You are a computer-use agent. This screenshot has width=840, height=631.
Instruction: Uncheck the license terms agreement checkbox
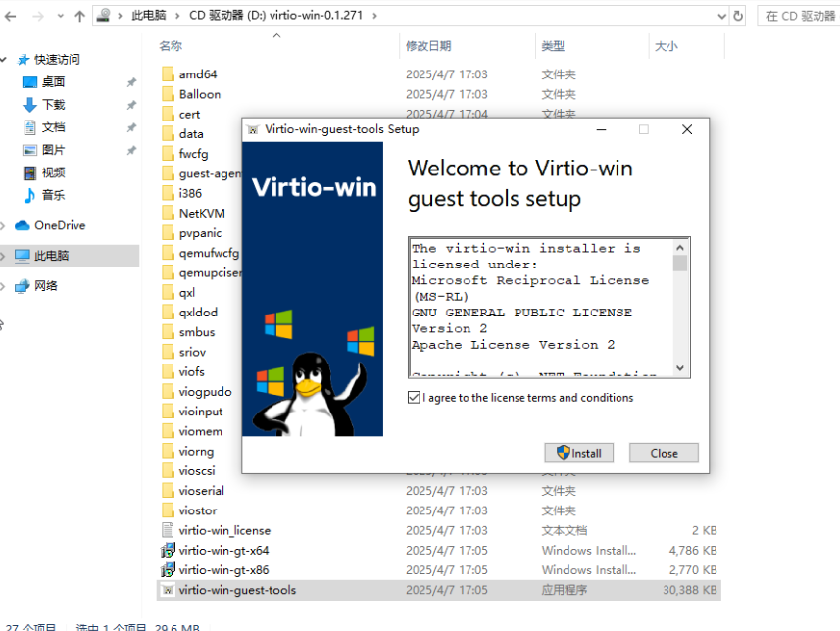click(x=415, y=398)
